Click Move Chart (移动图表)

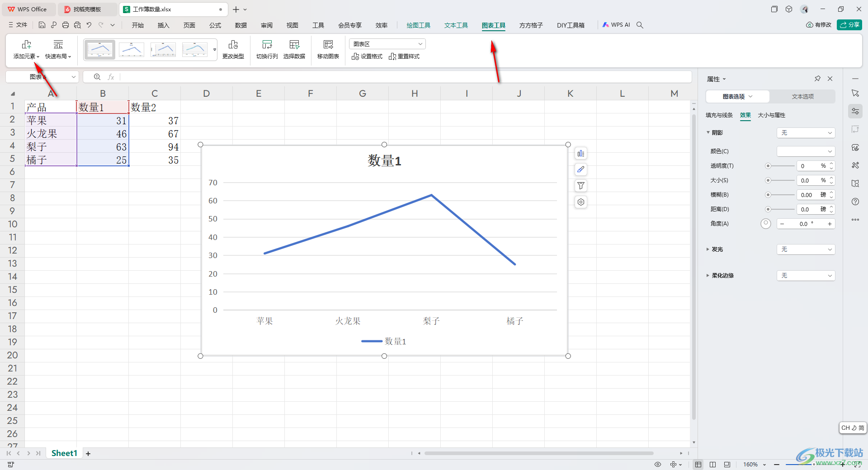point(328,50)
